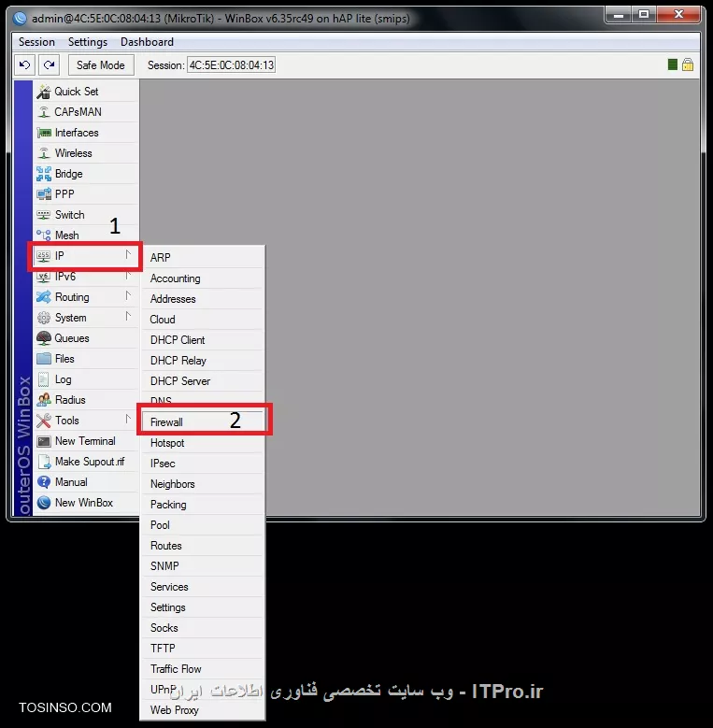The width and height of the screenshot is (713, 728).
Task: Click the New Terminal console icon
Action: 44,441
